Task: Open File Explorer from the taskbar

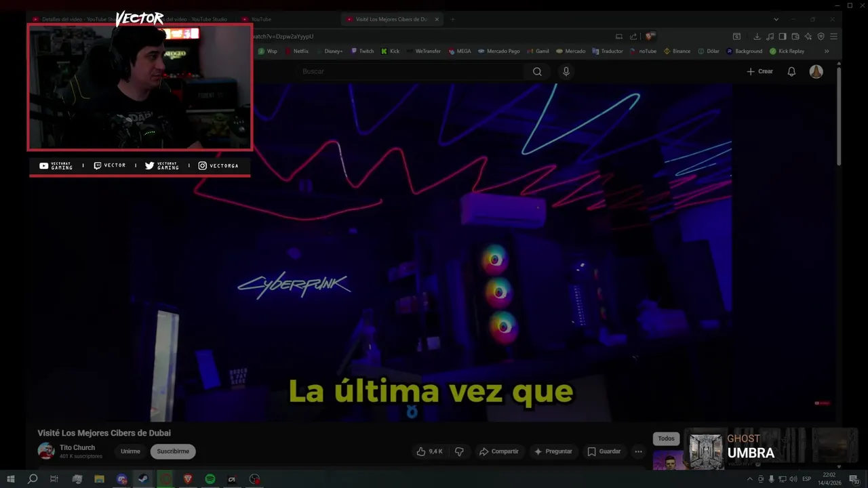Action: [99, 479]
